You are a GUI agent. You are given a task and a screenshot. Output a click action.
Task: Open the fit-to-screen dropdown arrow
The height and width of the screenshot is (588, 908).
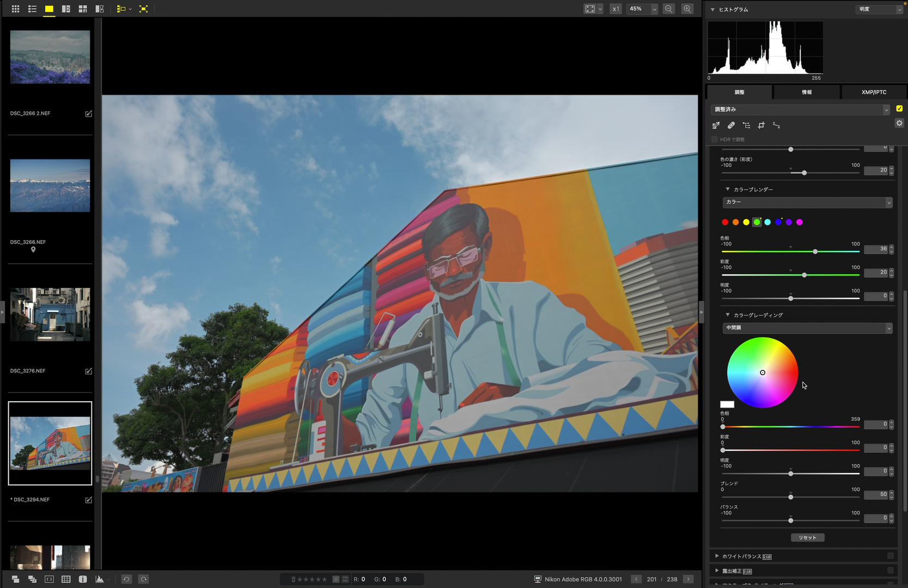pos(600,9)
